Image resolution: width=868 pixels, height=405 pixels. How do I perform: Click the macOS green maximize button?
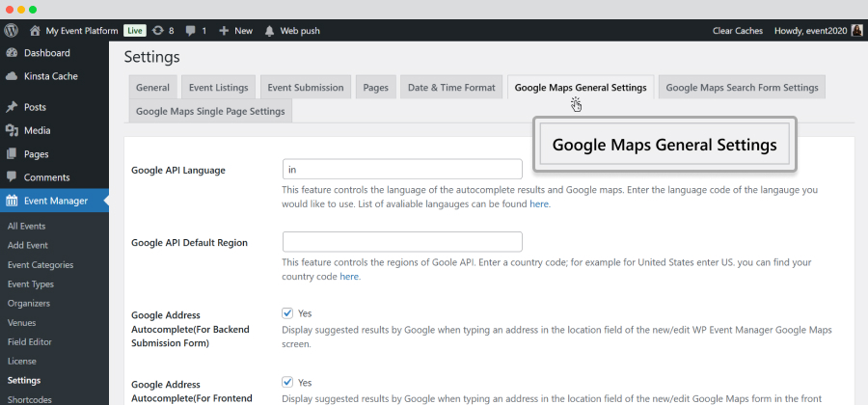[x=33, y=10]
